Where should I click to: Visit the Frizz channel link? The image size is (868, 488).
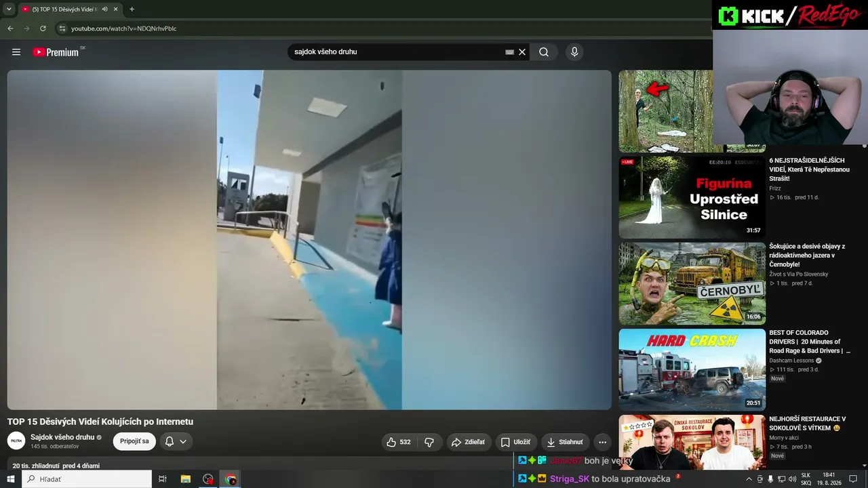775,188
